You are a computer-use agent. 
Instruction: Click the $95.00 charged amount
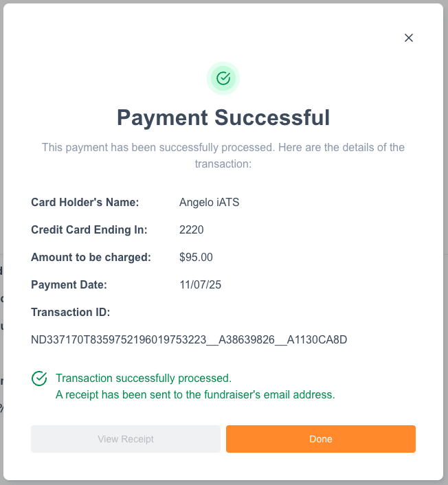point(196,258)
